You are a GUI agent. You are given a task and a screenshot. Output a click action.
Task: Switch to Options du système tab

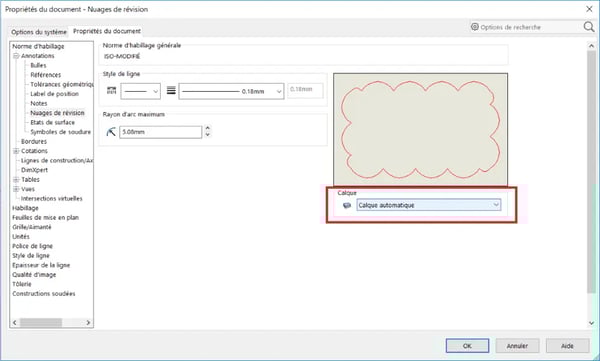[39, 32]
